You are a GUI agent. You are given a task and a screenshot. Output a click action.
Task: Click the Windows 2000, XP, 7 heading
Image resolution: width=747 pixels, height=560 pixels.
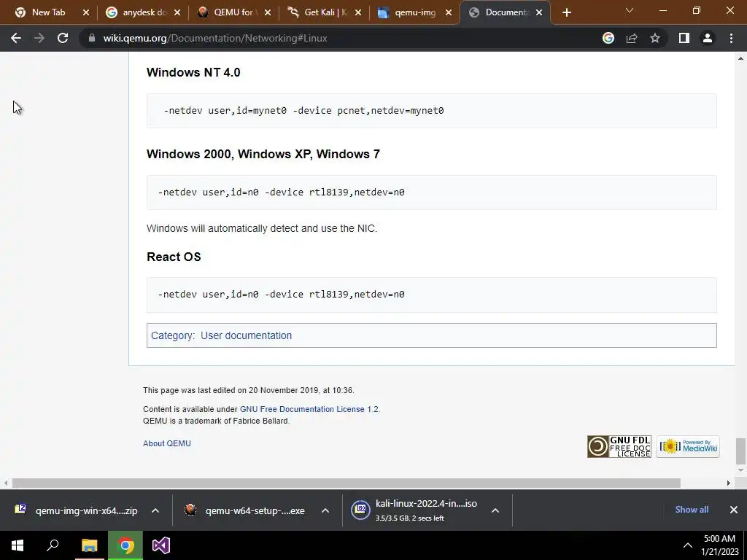click(263, 154)
